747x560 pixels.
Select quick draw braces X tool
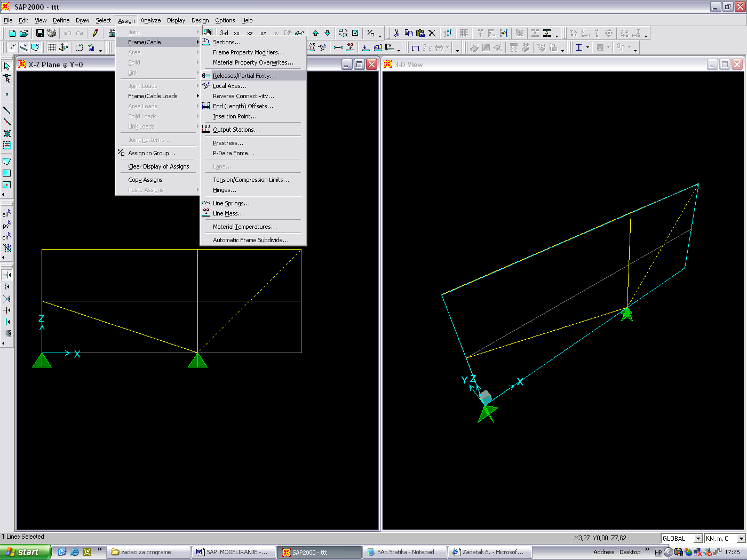pyautogui.click(x=7, y=134)
